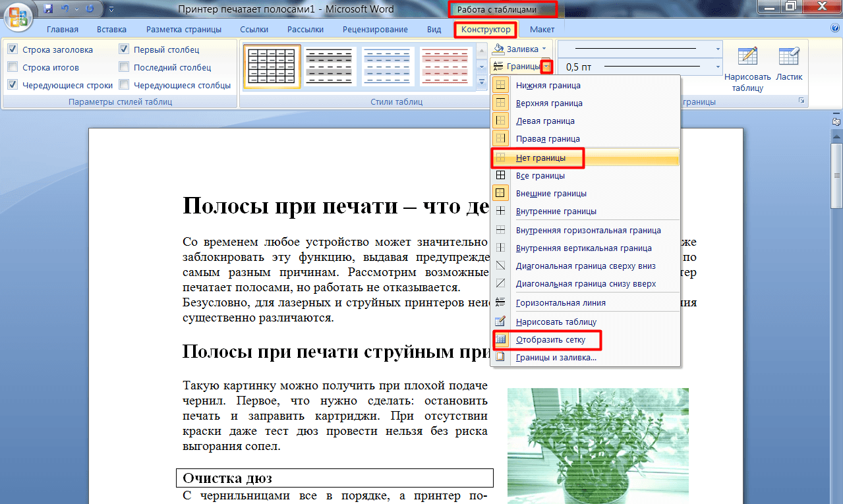843x504 pixels.
Task: Choose Нижняя граница border icon
Action: [x=501, y=85]
